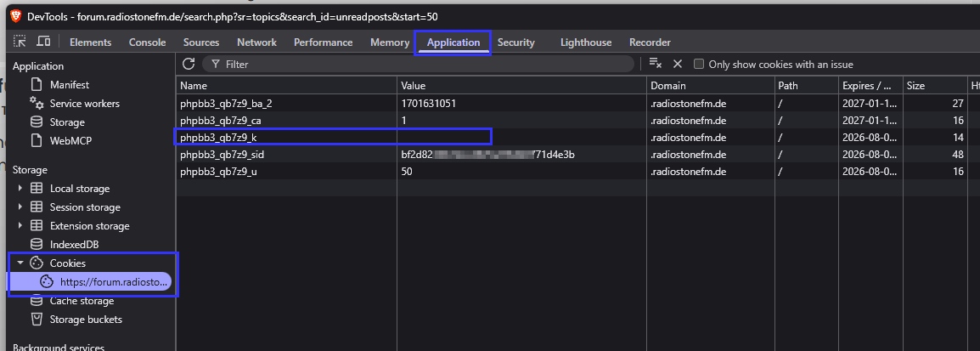Sort cookies by Expires column header

click(870, 86)
